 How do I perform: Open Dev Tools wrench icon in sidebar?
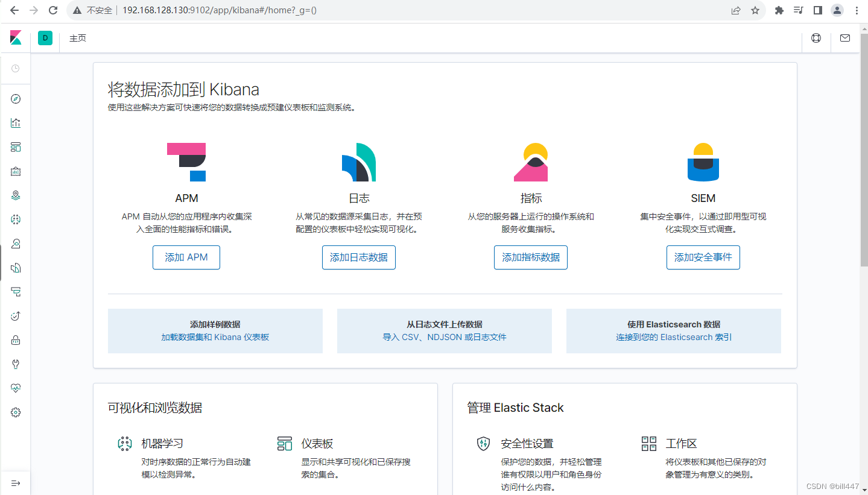click(16, 364)
